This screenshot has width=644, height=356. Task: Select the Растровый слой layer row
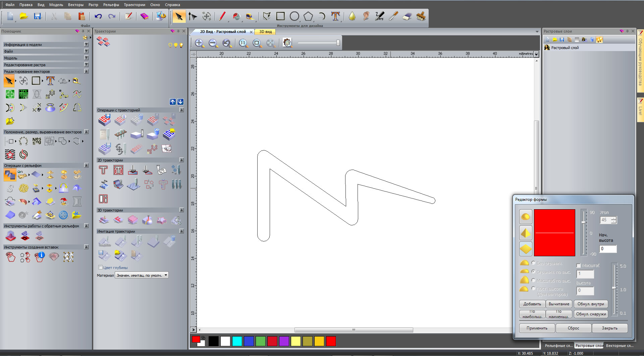point(589,48)
